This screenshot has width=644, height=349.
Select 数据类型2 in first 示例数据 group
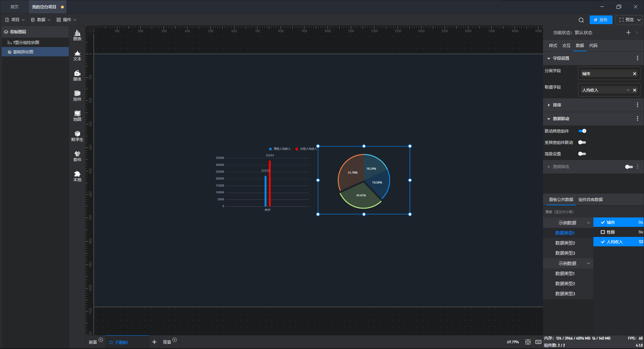coord(565,243)
